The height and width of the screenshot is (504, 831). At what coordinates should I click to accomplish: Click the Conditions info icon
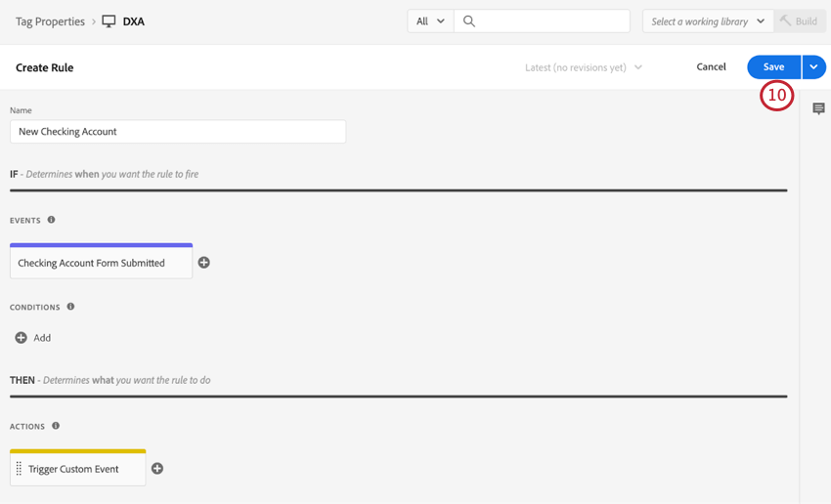click(70, 307)
